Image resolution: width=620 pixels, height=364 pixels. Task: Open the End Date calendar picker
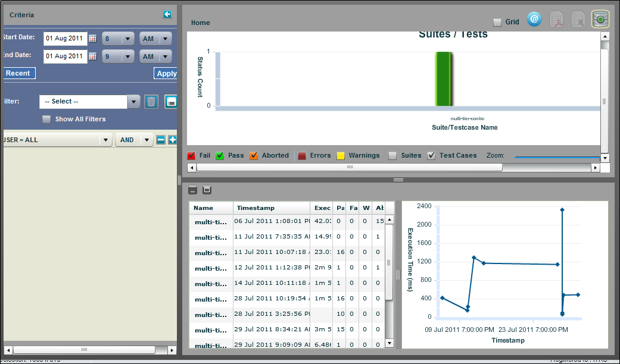point(92,57)
